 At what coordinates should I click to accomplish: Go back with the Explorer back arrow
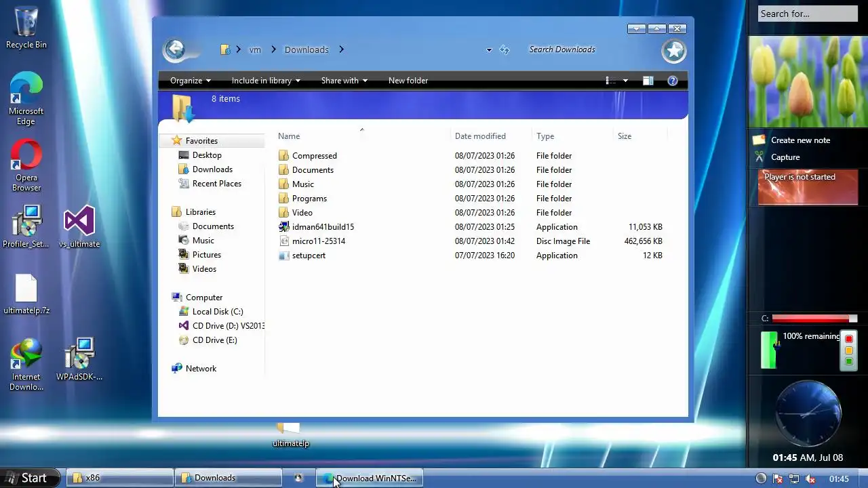pyautogui.click(x=176, y=49)
